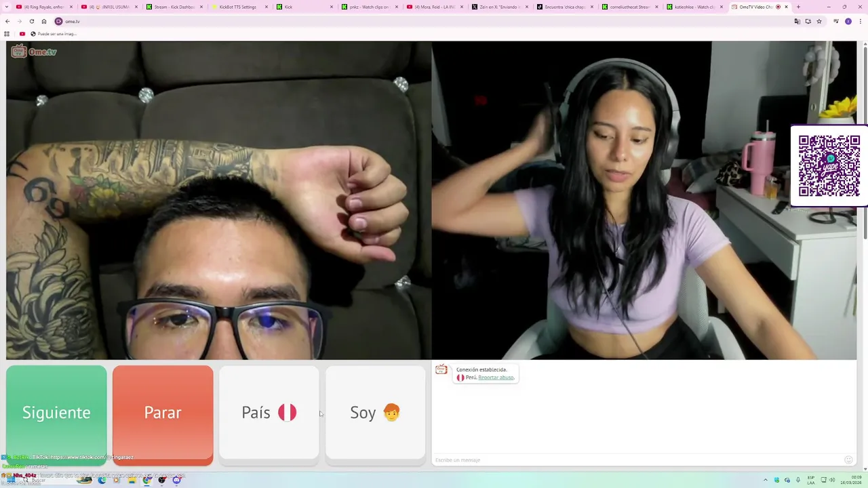Show hidden system tray icons
868x488 pixels.
(x=766, y=480)
